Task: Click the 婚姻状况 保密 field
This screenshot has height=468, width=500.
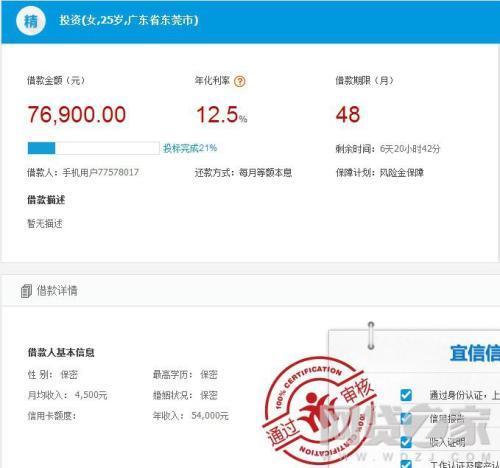Action: click(x=185, y=395)
